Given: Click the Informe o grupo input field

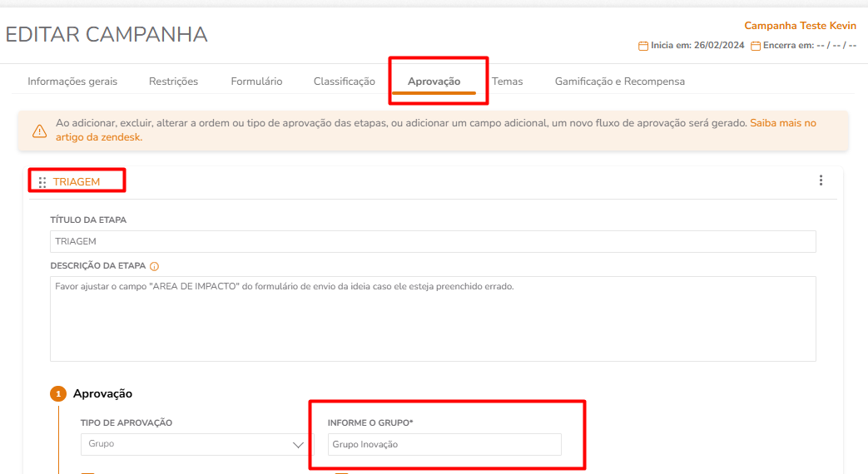Looking at the screenshot, I should (x=444, y=444).
